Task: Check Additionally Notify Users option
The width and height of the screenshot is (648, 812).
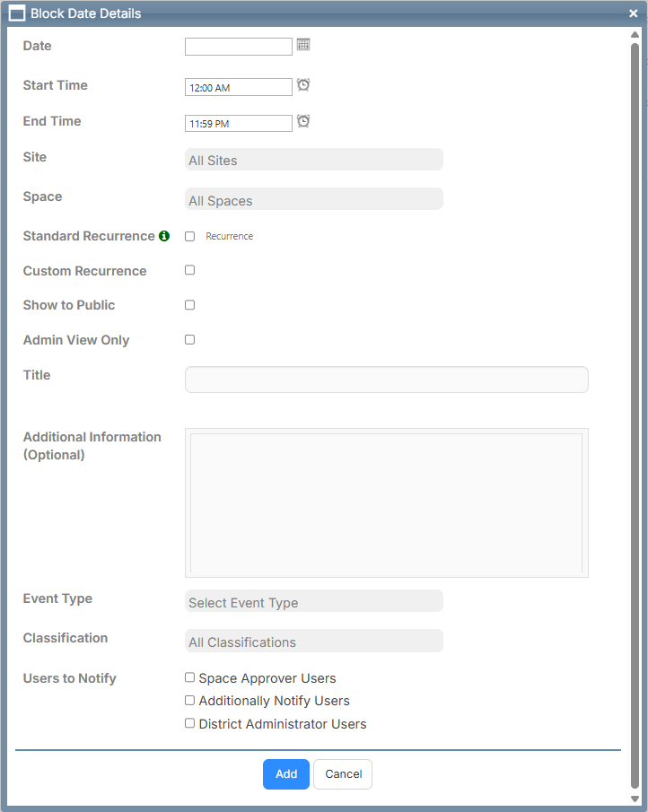Action: [x=190, y=700]
